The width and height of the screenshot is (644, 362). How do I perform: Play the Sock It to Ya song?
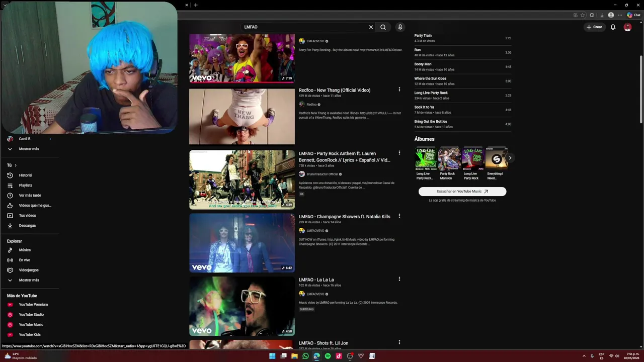point(463,110)
